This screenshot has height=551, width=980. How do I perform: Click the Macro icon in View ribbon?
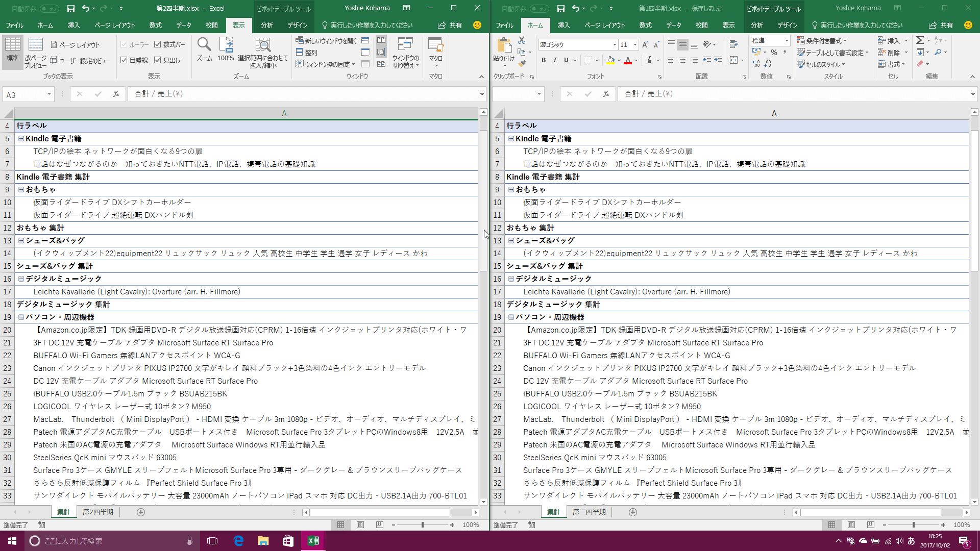pyautogui.click(x=435, y=46)
